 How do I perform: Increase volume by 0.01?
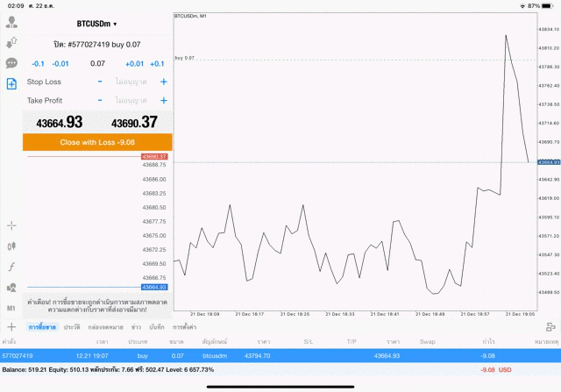134,64
